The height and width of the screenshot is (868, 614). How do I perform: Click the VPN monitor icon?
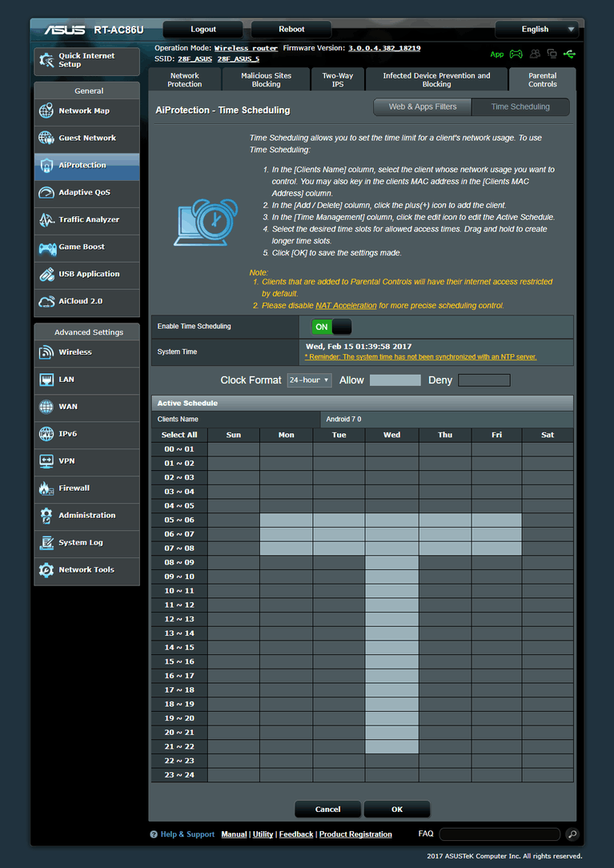click(x=46, y=461)
